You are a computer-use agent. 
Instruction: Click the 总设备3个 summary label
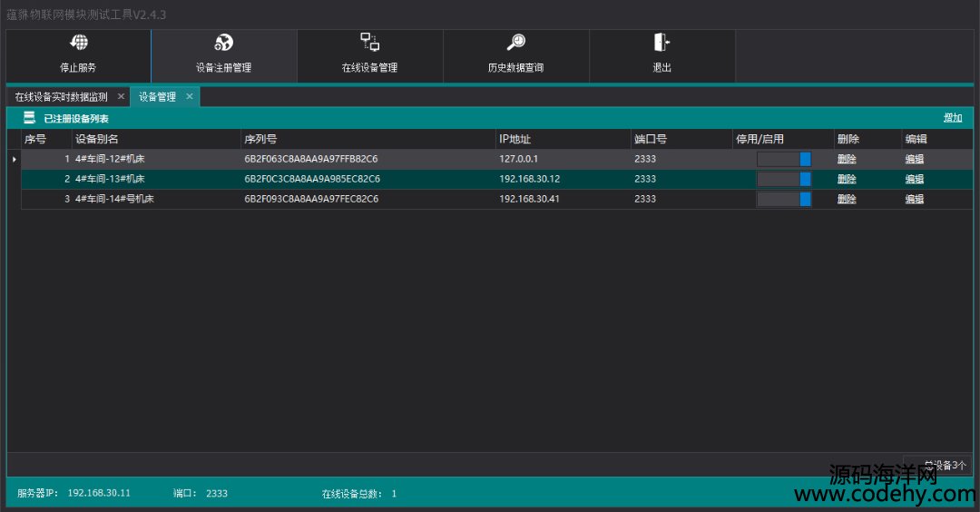tap(945, 465)
